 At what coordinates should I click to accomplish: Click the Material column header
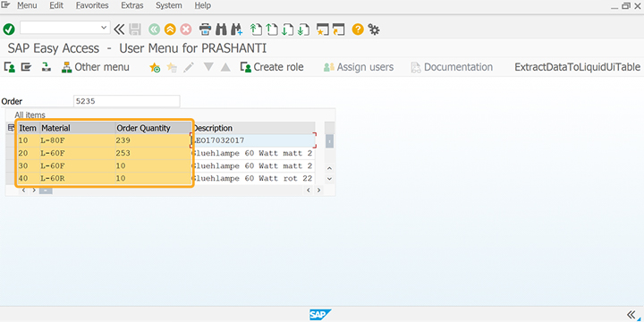77,128
